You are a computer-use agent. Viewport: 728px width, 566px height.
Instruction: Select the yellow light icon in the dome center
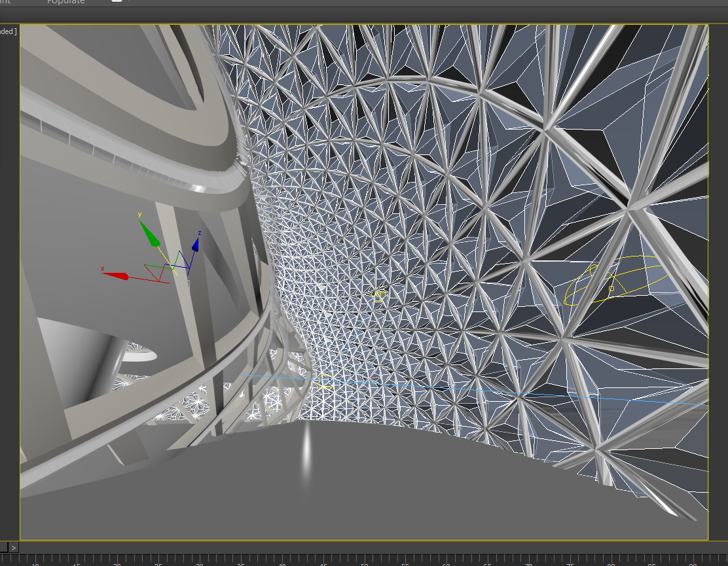point(378,294)
